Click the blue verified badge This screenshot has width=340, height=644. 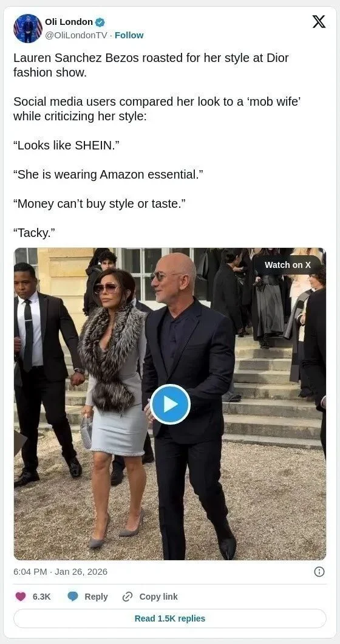(x=100, y=22)
